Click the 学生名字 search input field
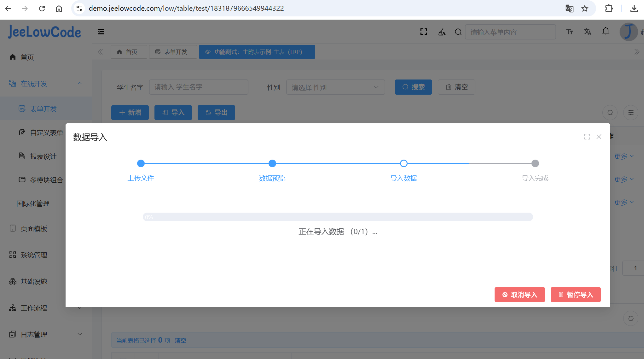Viewport: 644px width, 359px height. pos(198,87)
